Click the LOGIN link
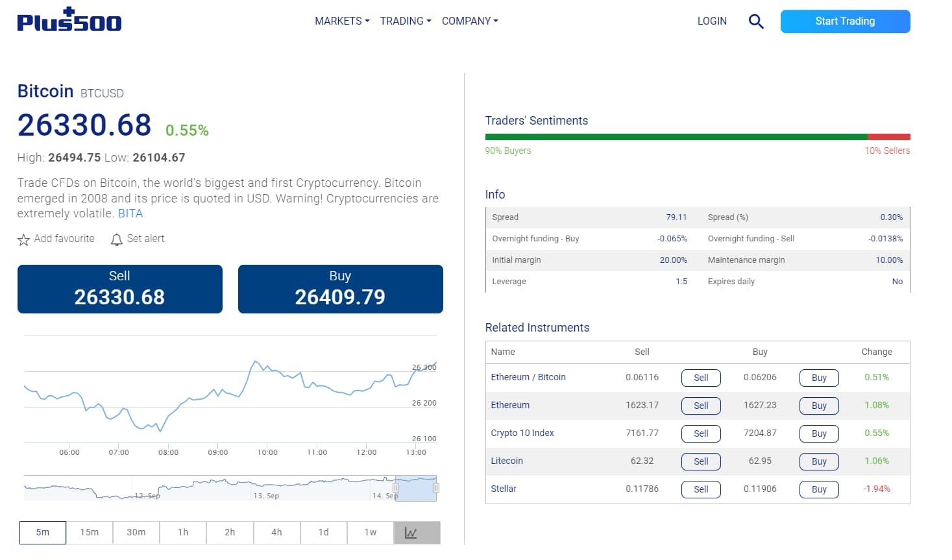This screenshot has width=952, height=560. 712,21
